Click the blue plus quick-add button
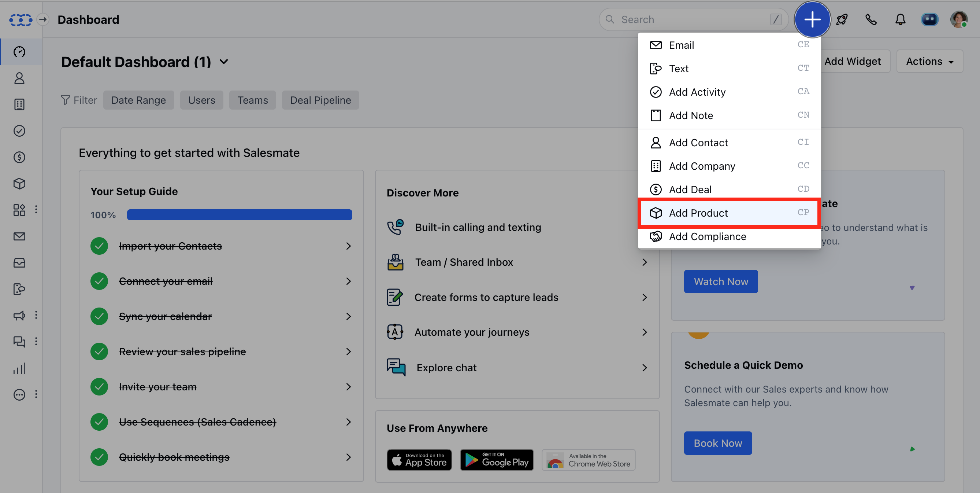 click(x=812, y=19)
